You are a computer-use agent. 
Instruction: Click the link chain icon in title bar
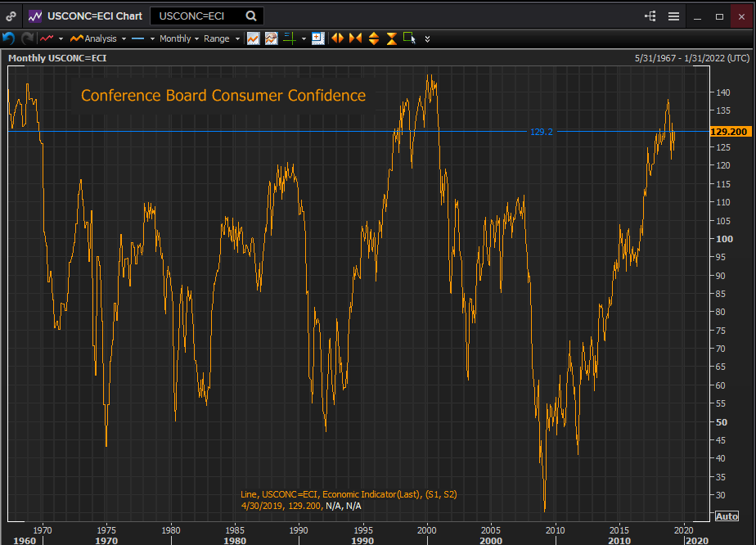[11, 16]
